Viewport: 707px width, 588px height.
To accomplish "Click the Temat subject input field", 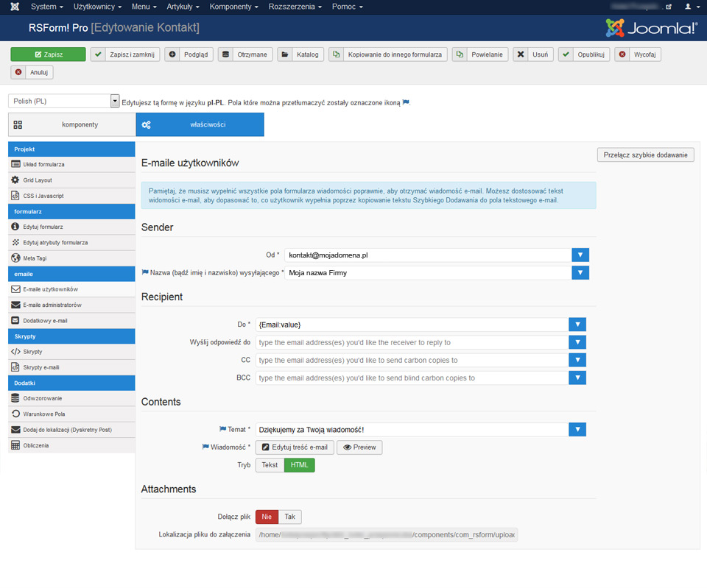I will coord(412,429).
